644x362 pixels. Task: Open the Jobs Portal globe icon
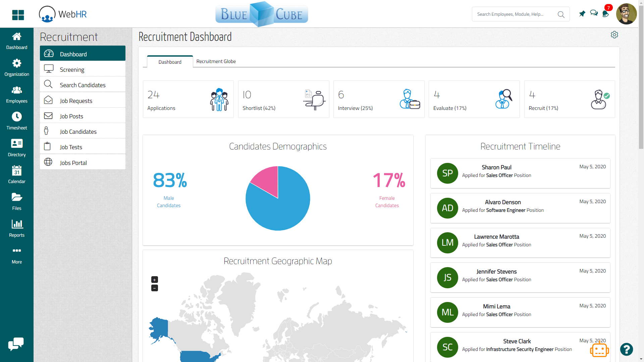pyautogui.click(x=48, y=162)
